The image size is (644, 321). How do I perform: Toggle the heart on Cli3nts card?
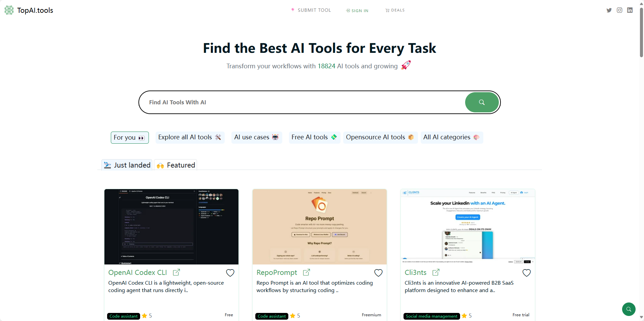point(526,273)
